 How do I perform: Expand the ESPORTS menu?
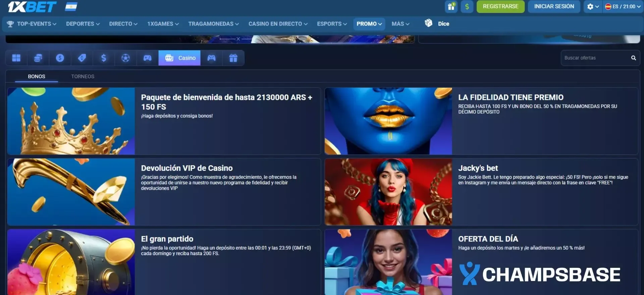coord(332,24)
